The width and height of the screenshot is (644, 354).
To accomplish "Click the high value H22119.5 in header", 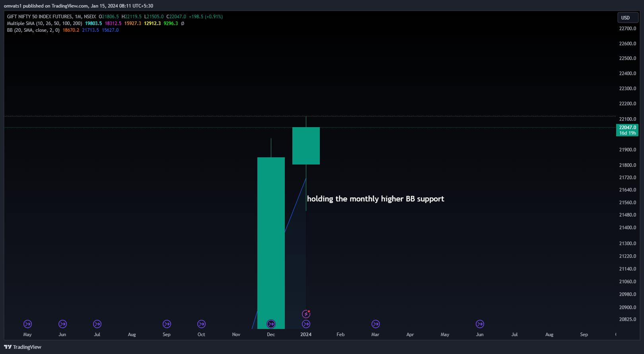I will pos(131,17).
